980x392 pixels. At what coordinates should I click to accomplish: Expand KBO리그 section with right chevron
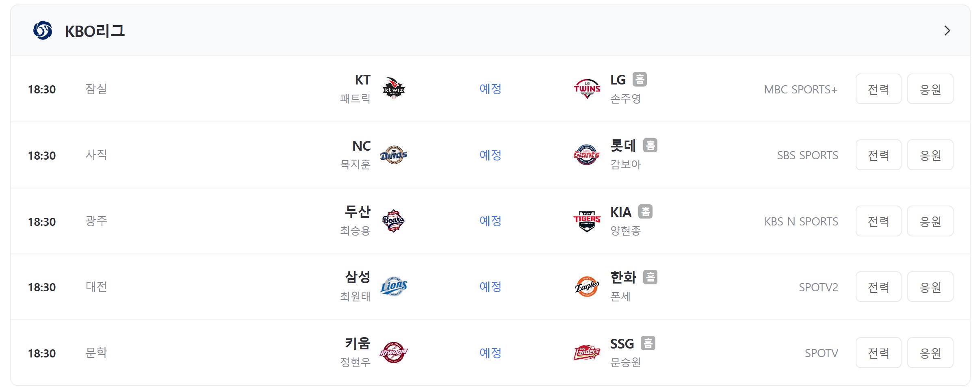[x=947, y=30]
